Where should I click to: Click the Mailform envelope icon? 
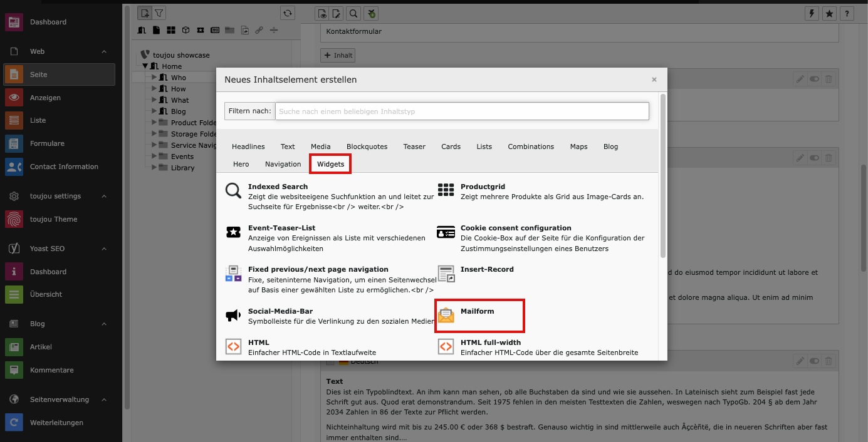click(446, 316)
